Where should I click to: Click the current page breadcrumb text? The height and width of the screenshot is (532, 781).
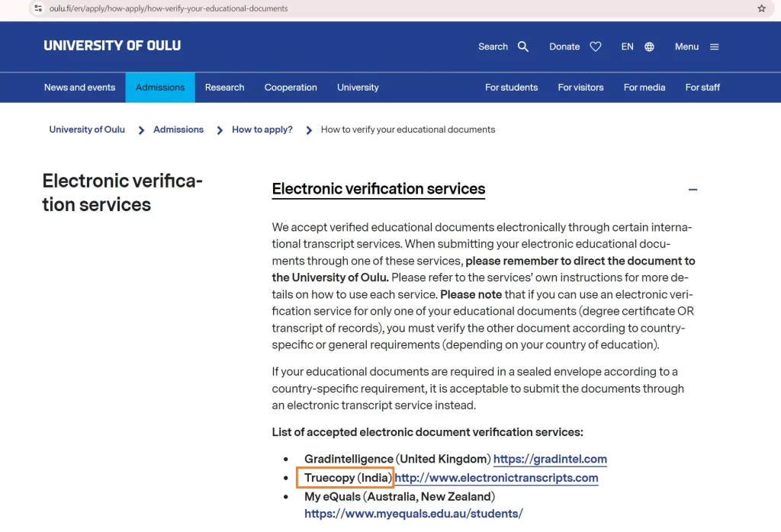pos(408,130)
